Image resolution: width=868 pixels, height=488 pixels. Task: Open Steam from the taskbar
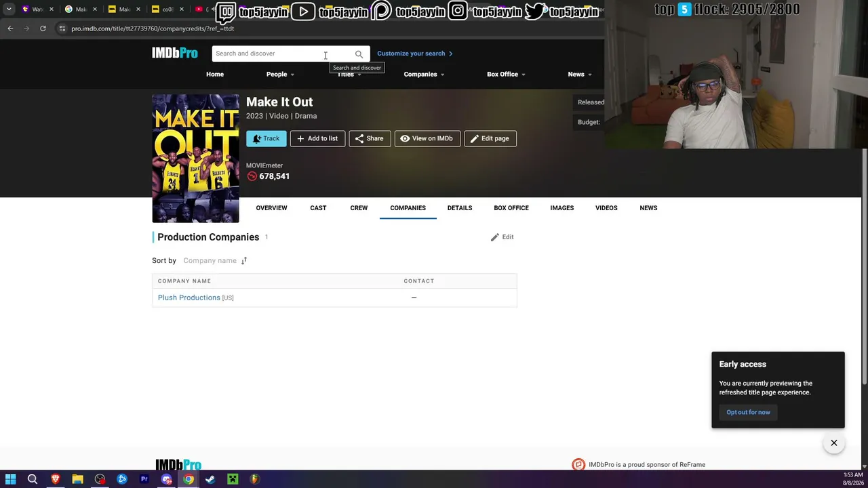click(x=210, y=479)
